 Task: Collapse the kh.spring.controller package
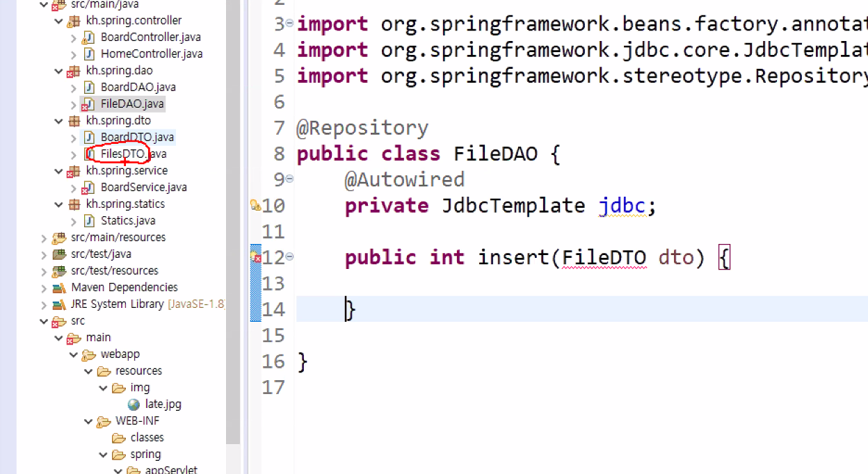click(58, 20)
